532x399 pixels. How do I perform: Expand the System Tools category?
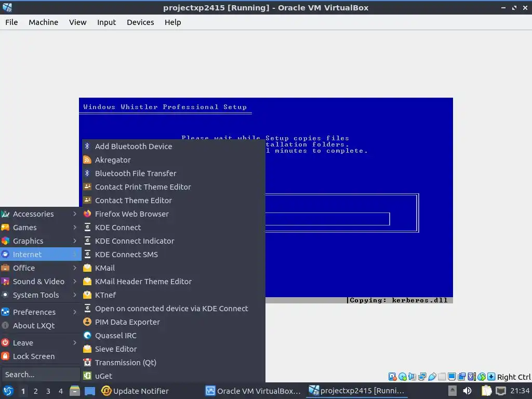coord(41,295)
